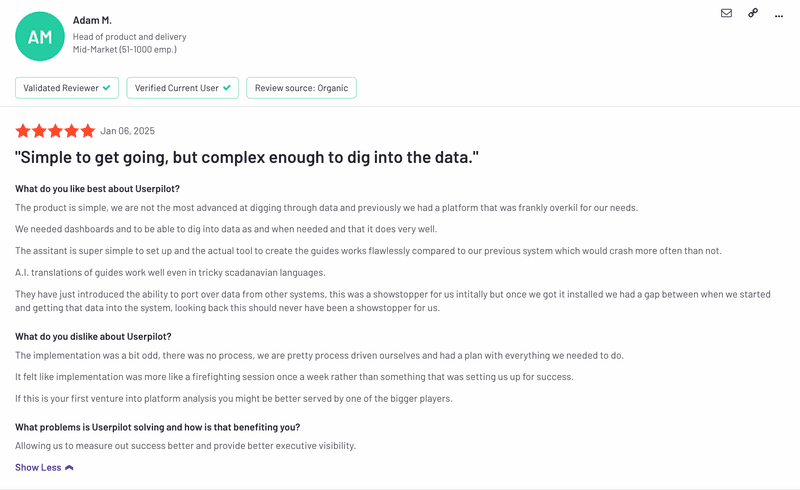Open reviewer name Adam M.
This screenshot has height=490, width=800.
pyautogui.click(x=93, y=20)
